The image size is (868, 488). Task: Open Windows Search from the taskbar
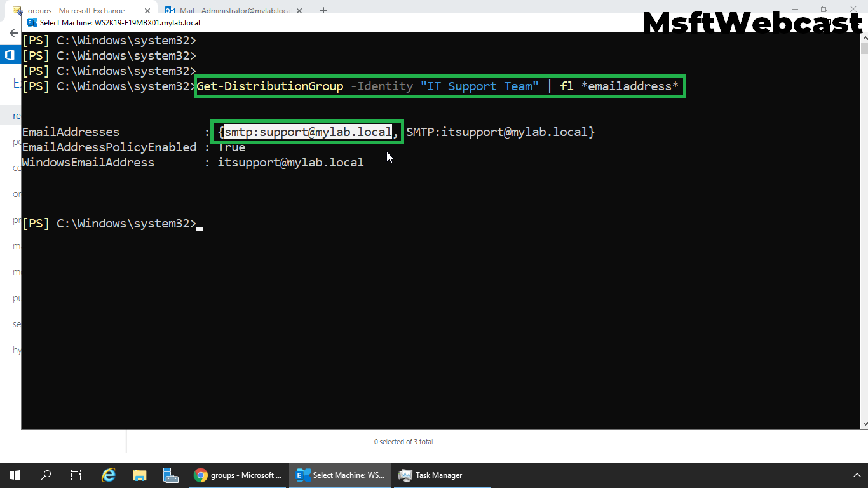click(45, 475)
